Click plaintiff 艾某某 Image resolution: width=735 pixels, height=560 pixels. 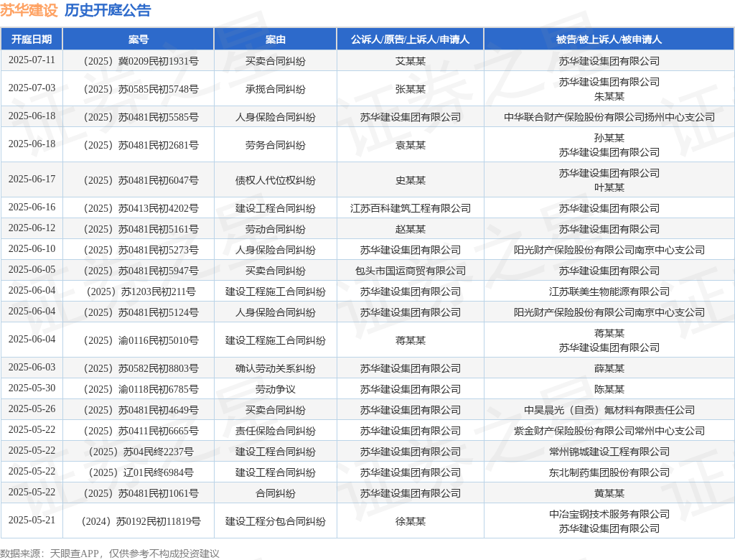coord(410,61)
